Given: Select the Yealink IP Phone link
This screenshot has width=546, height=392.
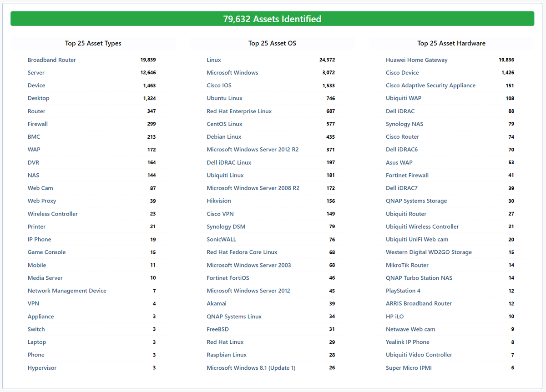Looking at the screenshot, I should [x=408, y=342].
